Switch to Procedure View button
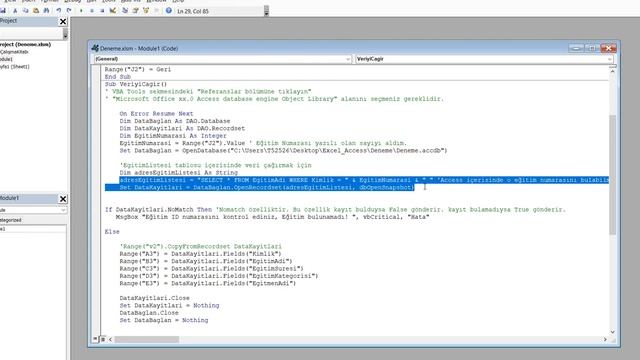640x360 pixels. [x=95, y=339]
